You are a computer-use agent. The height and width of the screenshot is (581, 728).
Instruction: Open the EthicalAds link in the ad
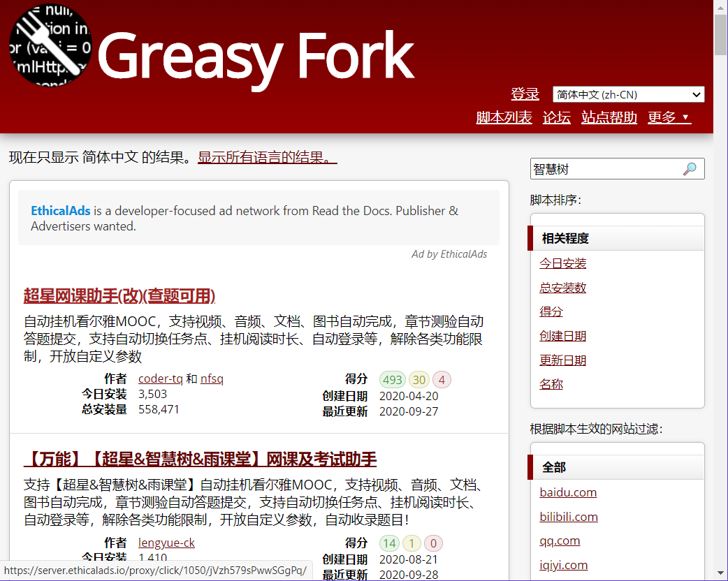60,211
